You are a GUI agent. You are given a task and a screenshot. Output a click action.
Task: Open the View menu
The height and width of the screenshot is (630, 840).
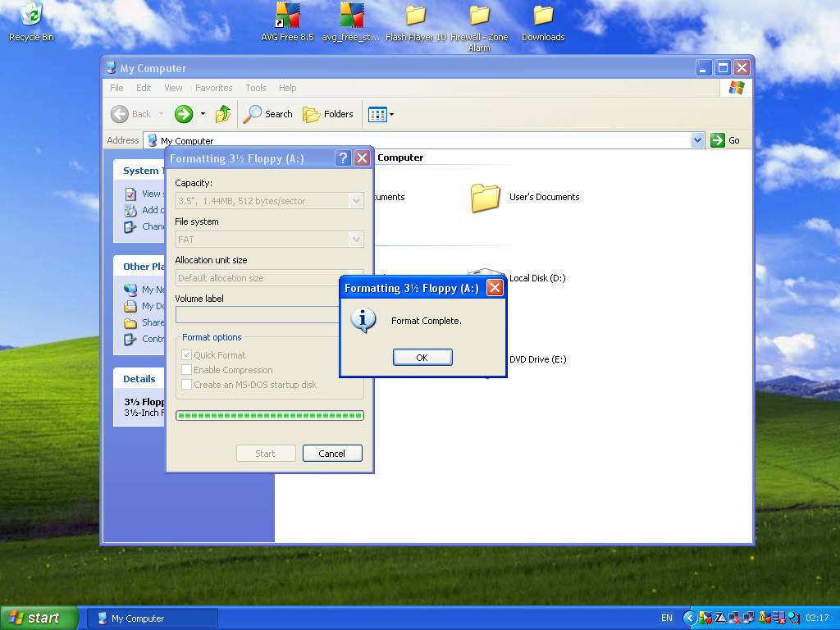173,88
